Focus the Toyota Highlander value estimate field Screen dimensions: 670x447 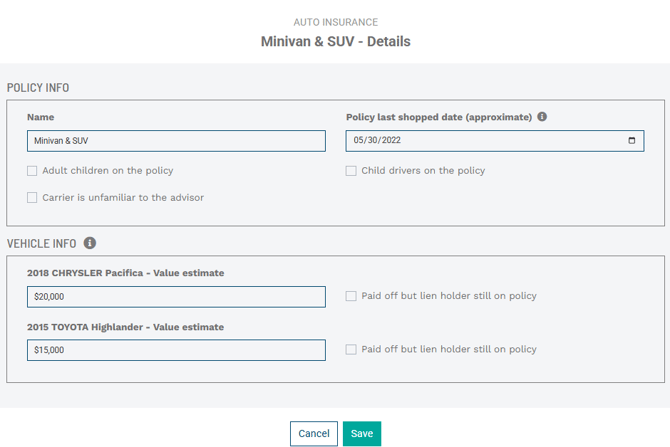click(x=176, y=350)
